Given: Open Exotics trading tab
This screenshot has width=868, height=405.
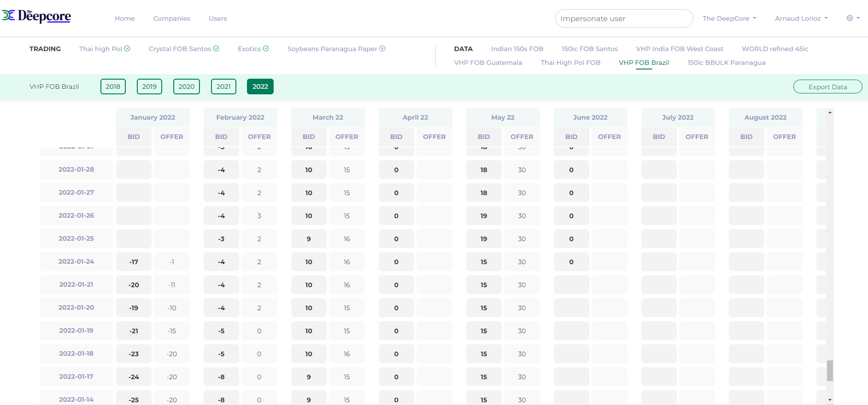Looking at the screenshot, I should [249, 49].
